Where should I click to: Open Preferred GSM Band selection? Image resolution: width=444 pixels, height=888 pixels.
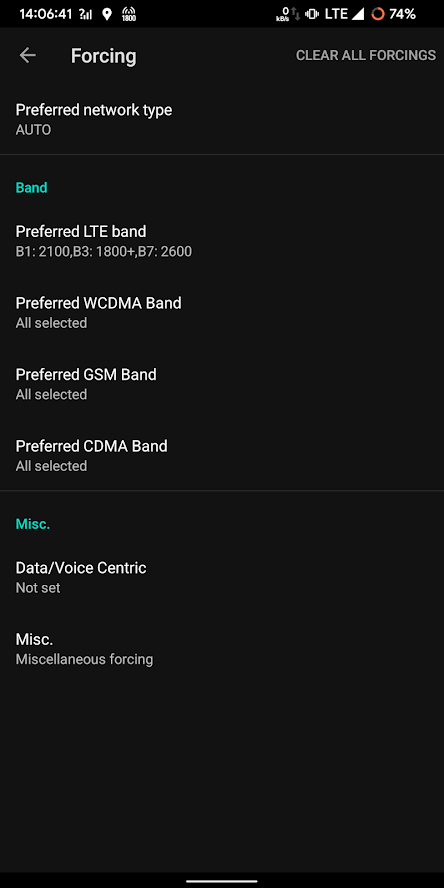[222, 383]
